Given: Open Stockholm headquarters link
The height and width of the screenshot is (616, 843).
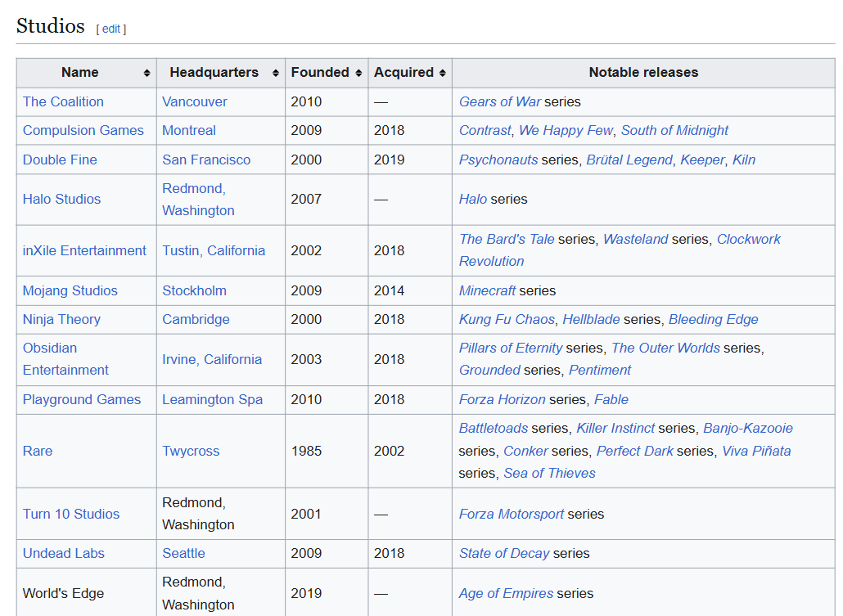Looking at the screenshot, I should [194, 290].
